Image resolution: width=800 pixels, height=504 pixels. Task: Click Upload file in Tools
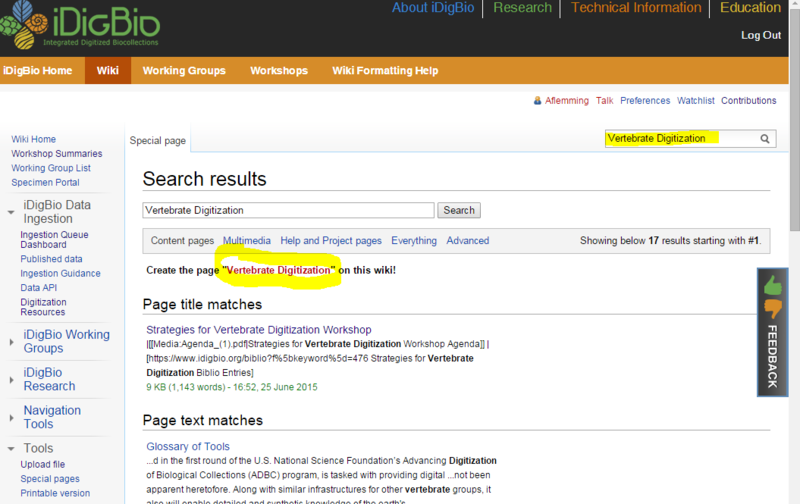43,465
